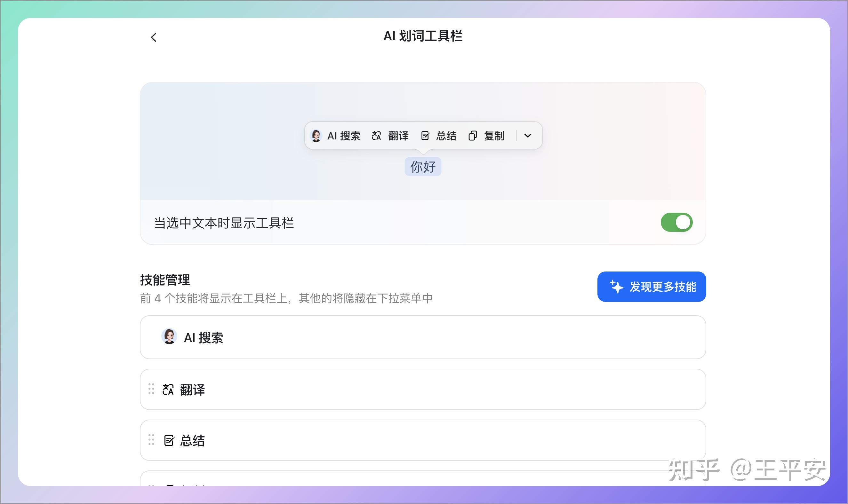Click drag handle of 总结 skill row

pyautogui.click(x=151, y=440)
